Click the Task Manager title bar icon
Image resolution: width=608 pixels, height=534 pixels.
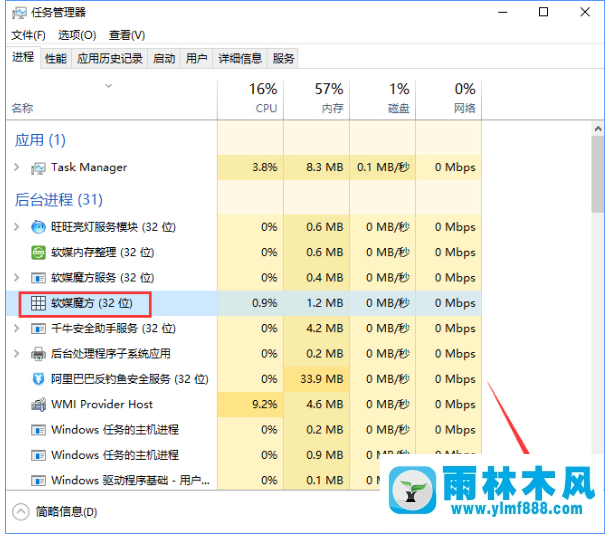coord(19,13)
